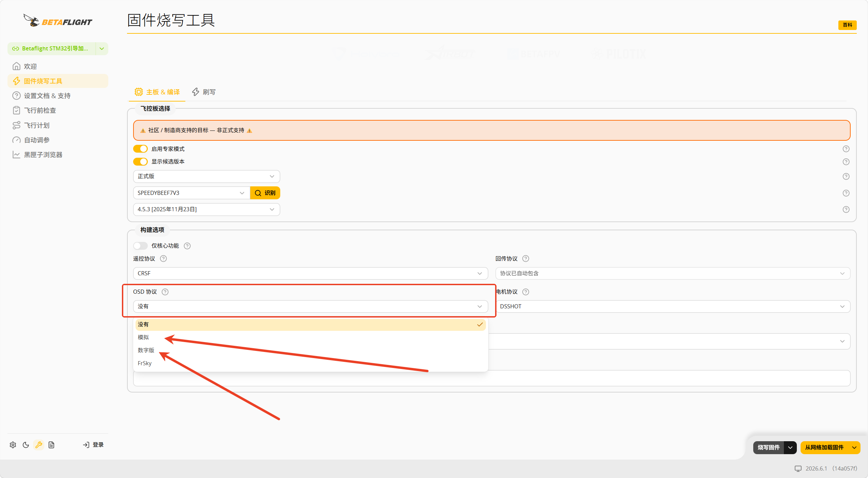This screenshot has height=478, width=868.
Task: Open the 百科 wiki button
Action: 847,25
